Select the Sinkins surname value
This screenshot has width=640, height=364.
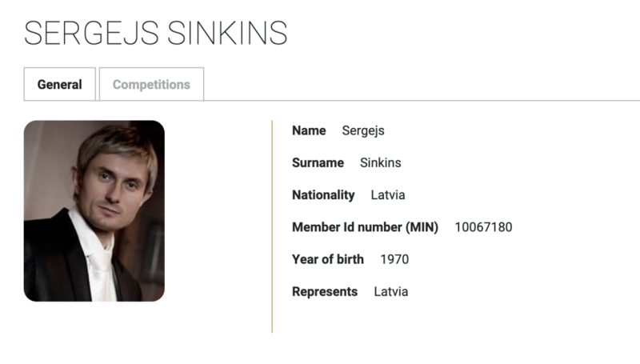(x=381, y=163)
